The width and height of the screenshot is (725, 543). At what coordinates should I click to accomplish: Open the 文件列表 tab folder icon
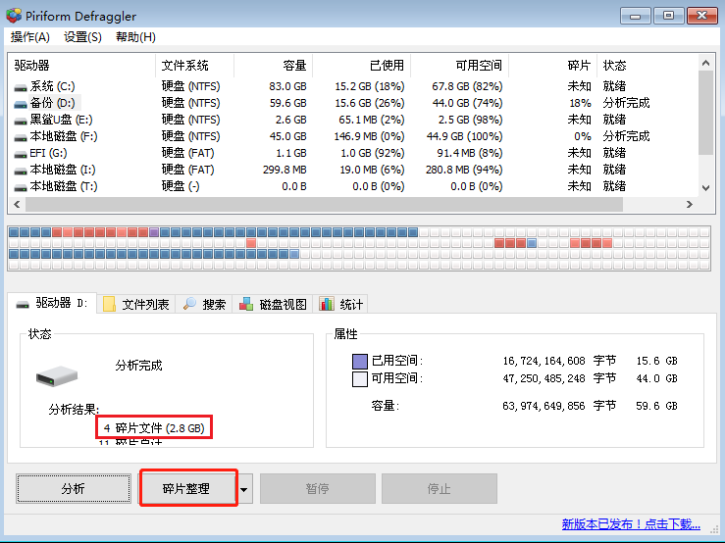[x=110, y=304]
